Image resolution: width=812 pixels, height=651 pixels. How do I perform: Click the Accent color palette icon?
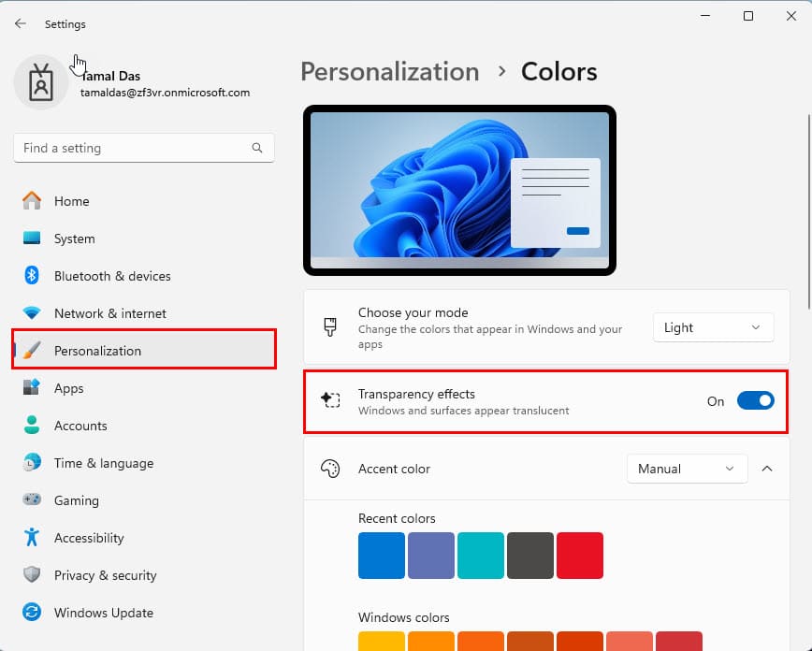pos(330,469)
